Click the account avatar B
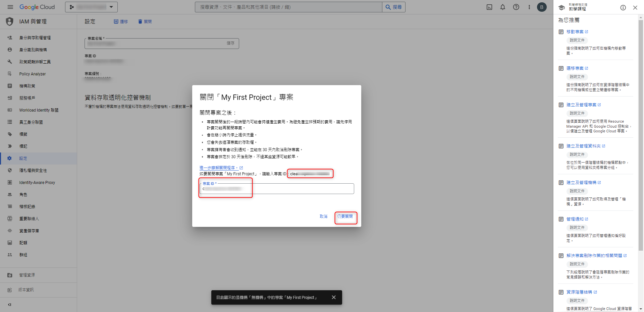Image resolution: width=644 pixels, height=312 pixels. [542, 7]
